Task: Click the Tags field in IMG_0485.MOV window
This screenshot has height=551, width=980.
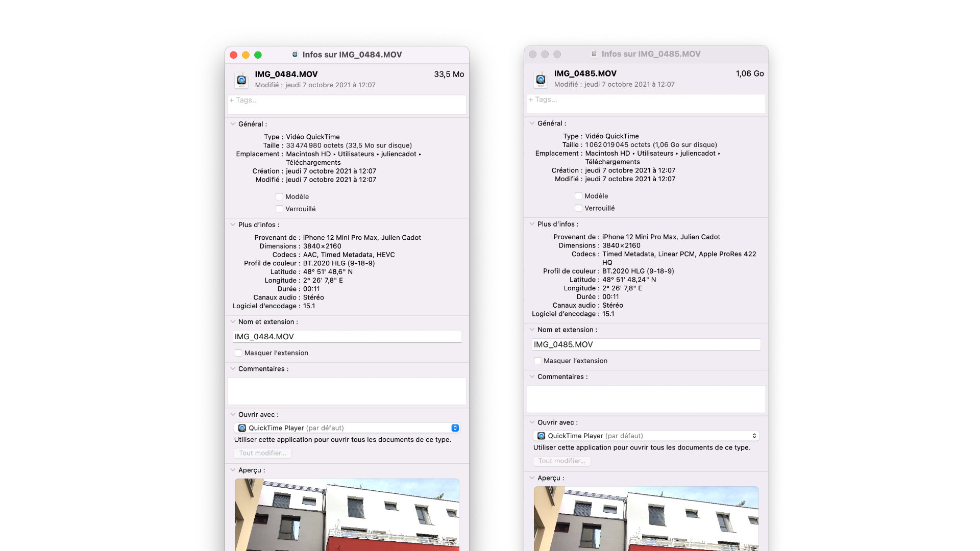Action: click(646, 104)
